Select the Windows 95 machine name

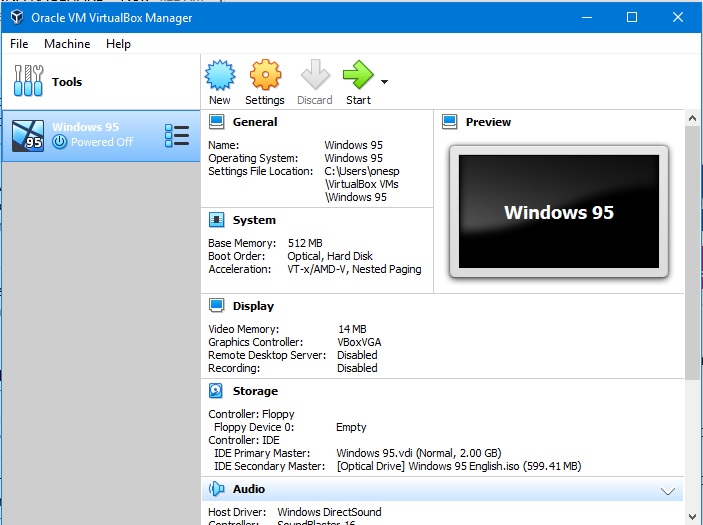coord(86,127)
